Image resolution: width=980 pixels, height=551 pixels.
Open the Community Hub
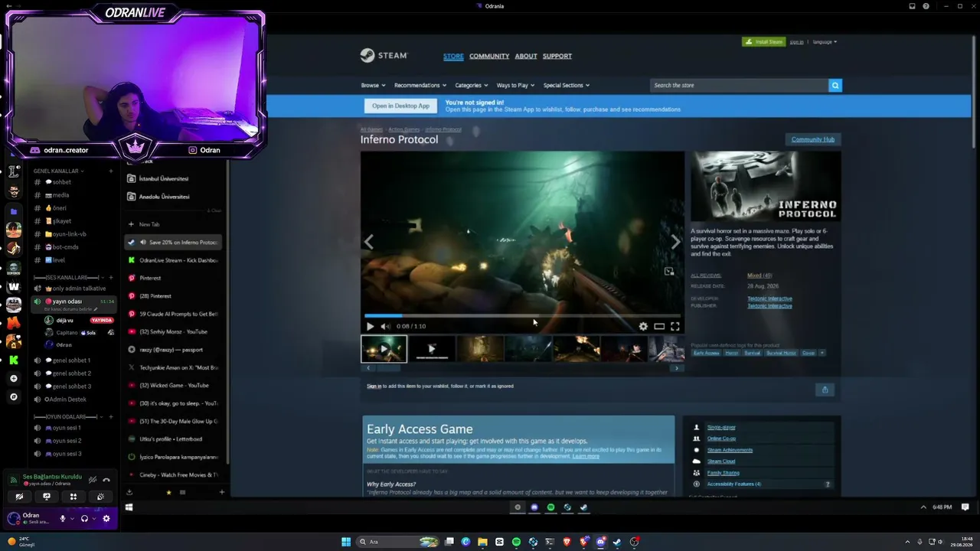coord(813,139)
